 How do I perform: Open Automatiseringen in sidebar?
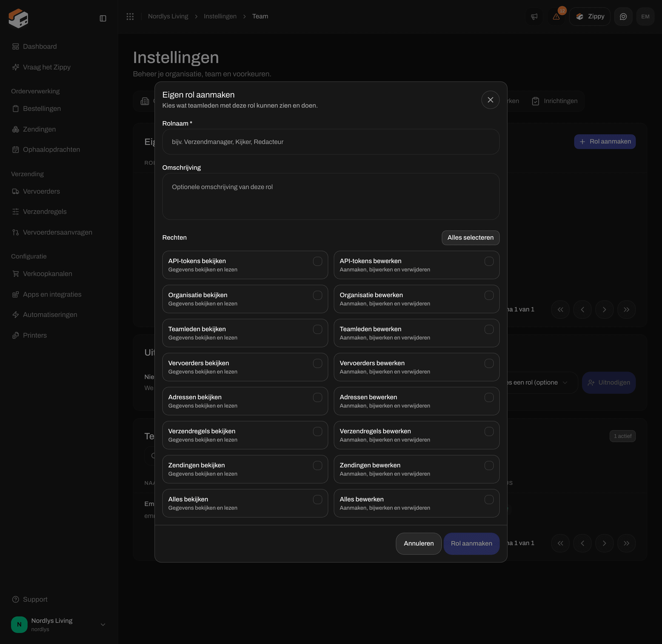click(45, 315)
